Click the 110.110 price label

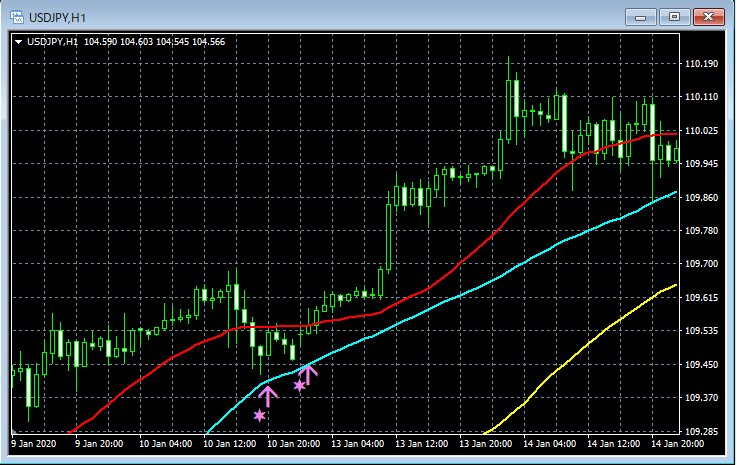point(701,96)
